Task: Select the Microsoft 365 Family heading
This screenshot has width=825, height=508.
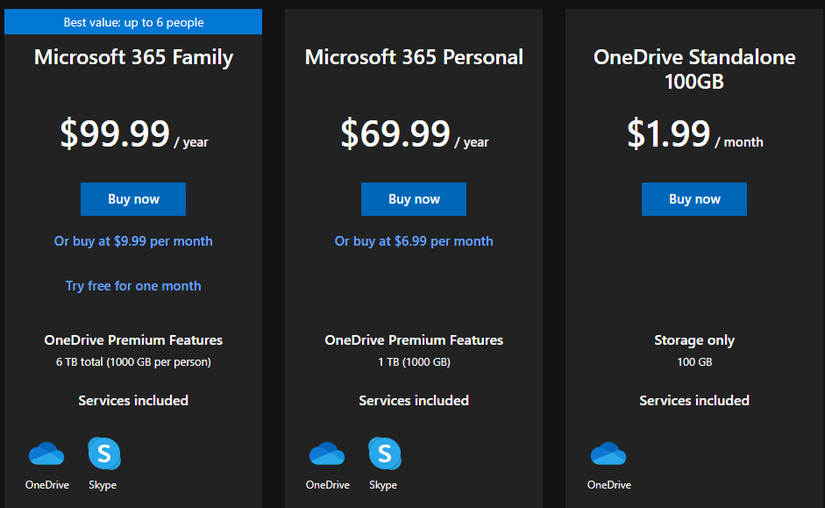Action: [133, 57]
